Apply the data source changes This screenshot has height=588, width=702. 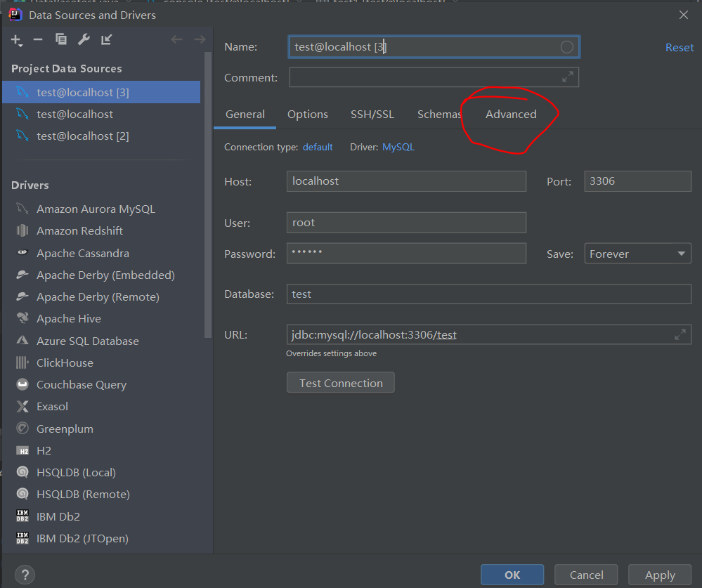coord(658,574)
